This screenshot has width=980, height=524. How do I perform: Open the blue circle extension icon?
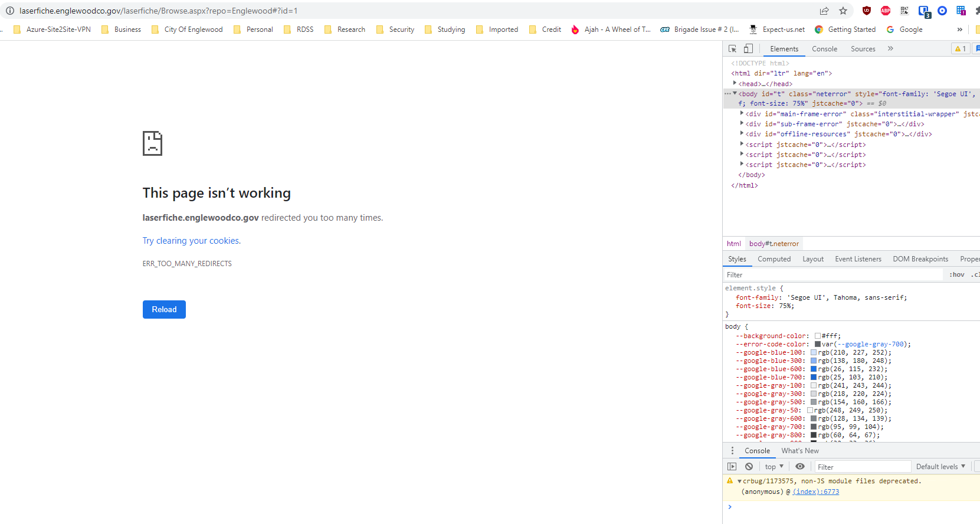click(x=942, y=11)
